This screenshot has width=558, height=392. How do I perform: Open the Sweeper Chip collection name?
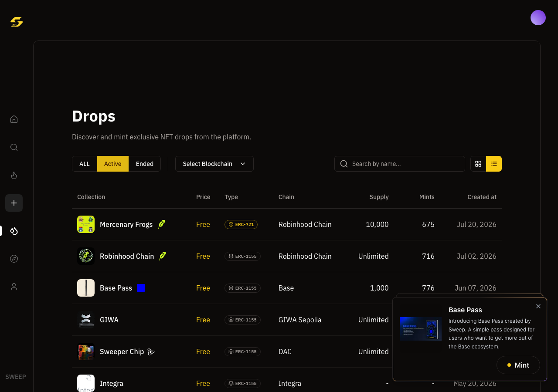click(122, 351)
